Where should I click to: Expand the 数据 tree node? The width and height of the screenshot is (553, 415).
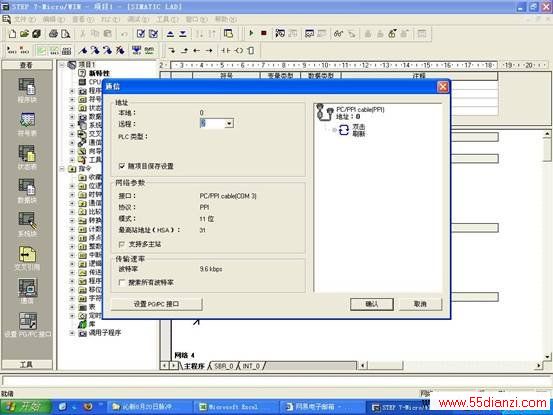click(x=72, y=117)
